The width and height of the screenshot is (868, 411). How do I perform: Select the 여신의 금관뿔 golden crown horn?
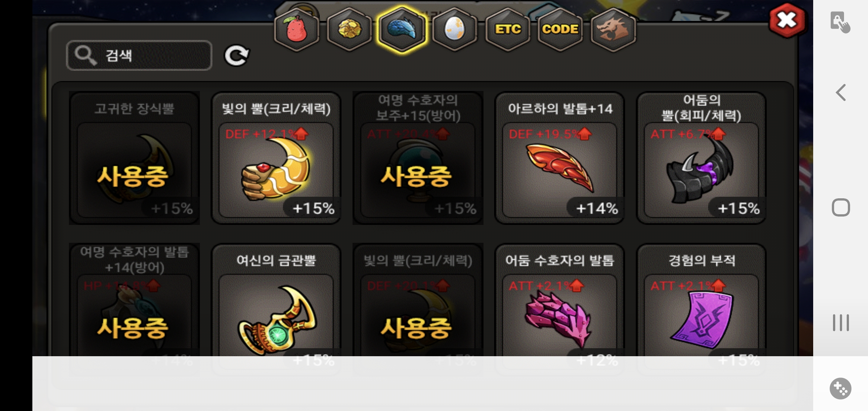click(x=276, y=301)
